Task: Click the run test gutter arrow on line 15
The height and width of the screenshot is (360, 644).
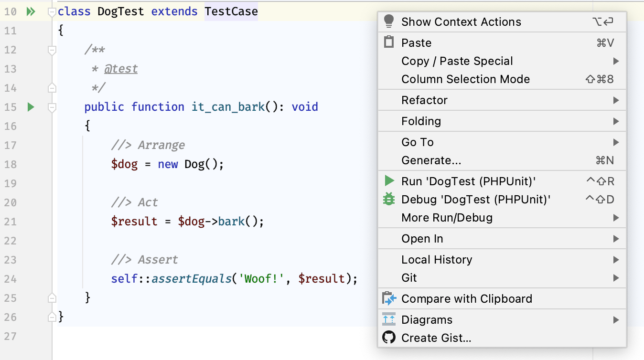Action: point(31,106)
